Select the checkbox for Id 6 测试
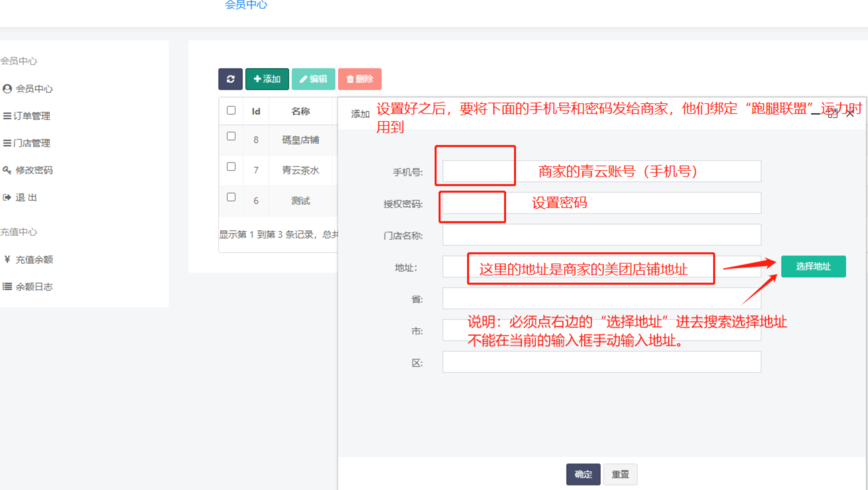Image resolution: width=868 pixels, height=490 pixels. tap(231, 197)
